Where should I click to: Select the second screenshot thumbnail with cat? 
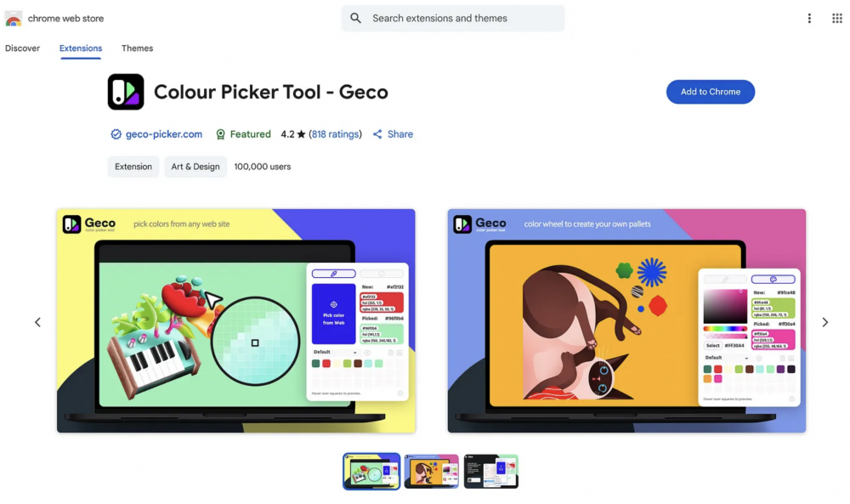point(432,472)
